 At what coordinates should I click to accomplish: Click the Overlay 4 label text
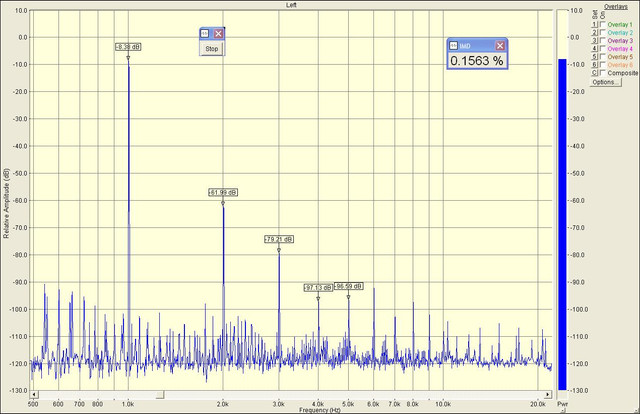[x=620, y=49]
